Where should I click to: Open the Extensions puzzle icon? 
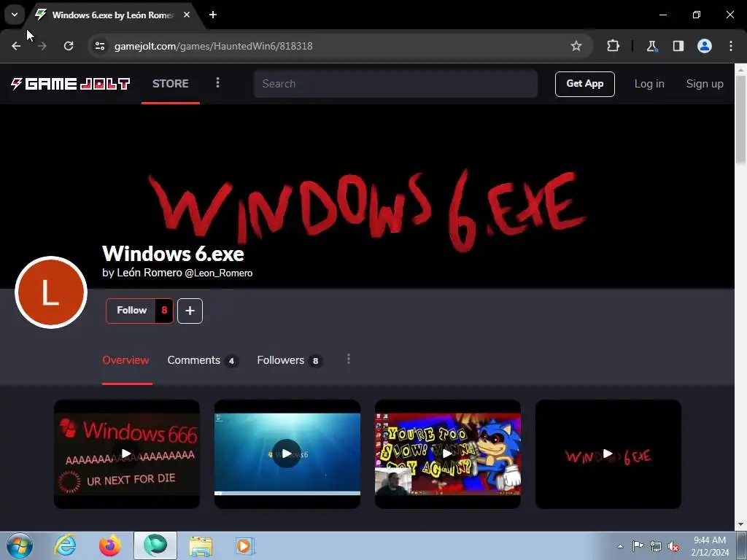pos(613,46)
